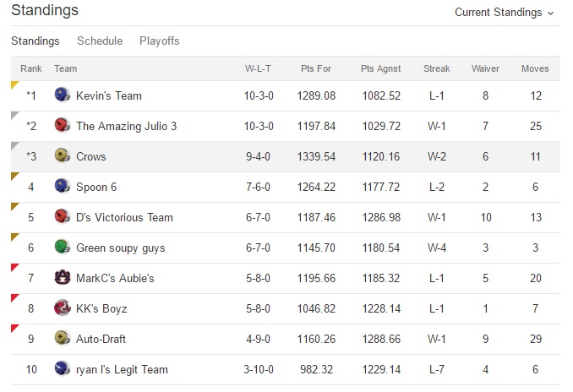Image resolution: width=573 pixels, height=392 pixels.
Task: Click the Streak column header
Action: (437, 68)
